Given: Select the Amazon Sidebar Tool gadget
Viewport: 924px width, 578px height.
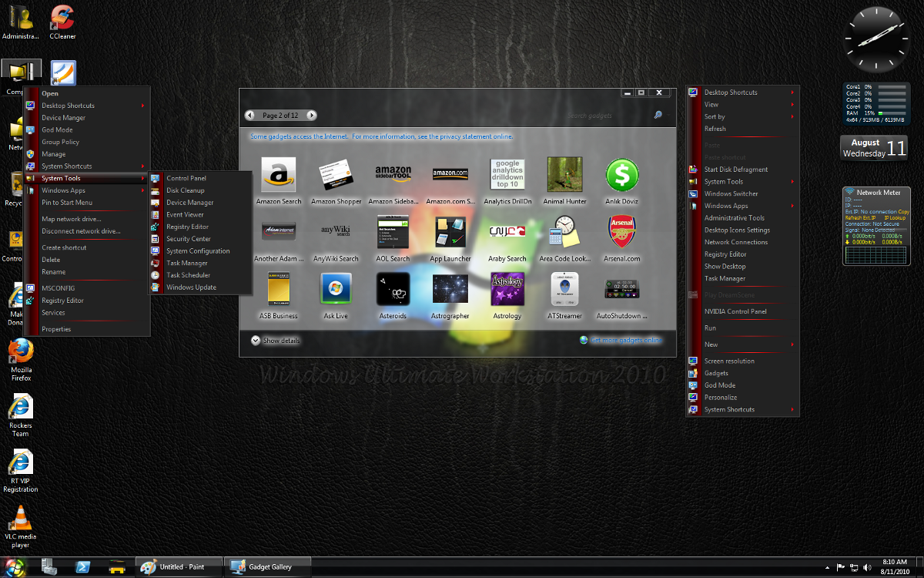Looking at the screenshot, I should click(x=393, y=174).
